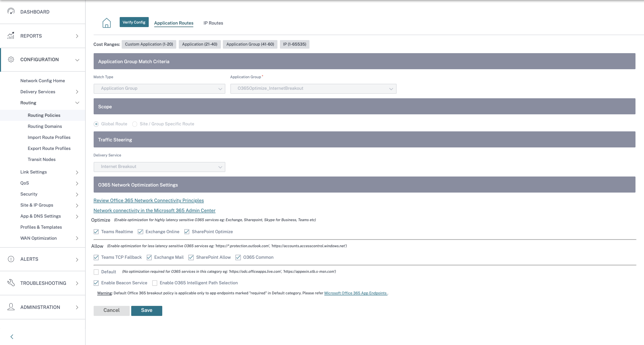Select Site / Group Specific Route option
Image resolution: width=644 pixels, height=345 pixels.
(135, 124)
